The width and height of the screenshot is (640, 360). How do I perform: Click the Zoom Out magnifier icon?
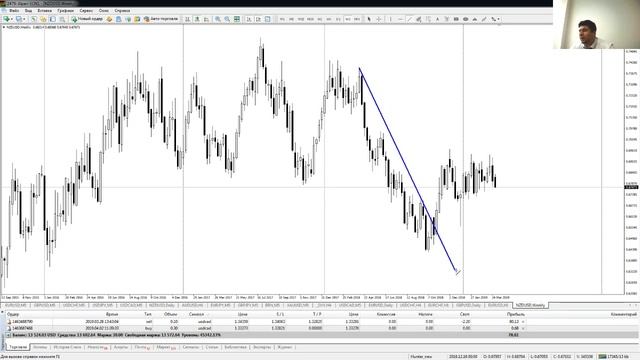pyautogui.click(x=227, y=19)
